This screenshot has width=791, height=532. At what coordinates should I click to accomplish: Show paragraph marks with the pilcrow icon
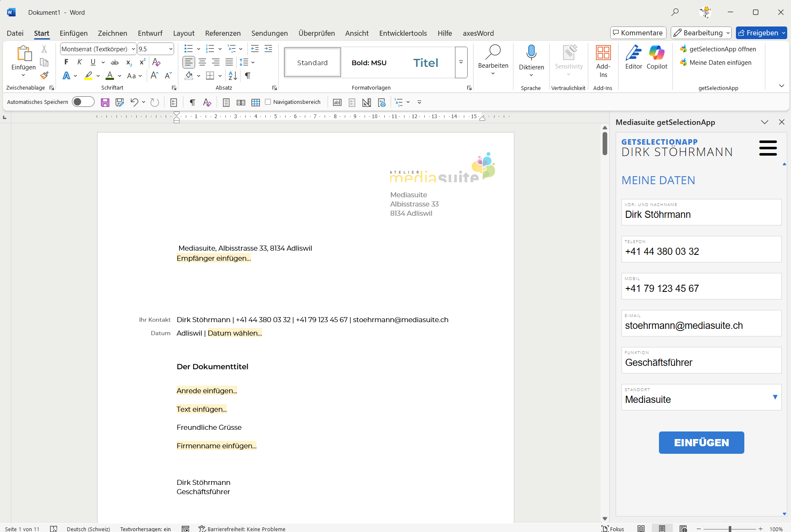point(248,76)
